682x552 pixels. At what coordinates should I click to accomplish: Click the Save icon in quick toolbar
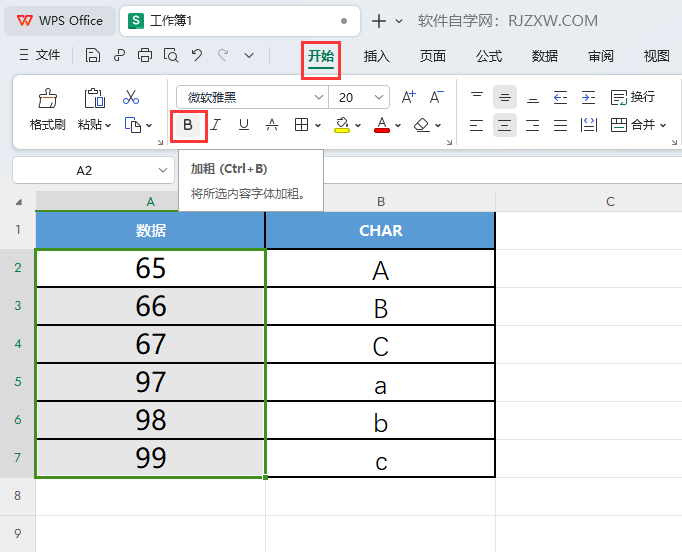tap(92, 56)
